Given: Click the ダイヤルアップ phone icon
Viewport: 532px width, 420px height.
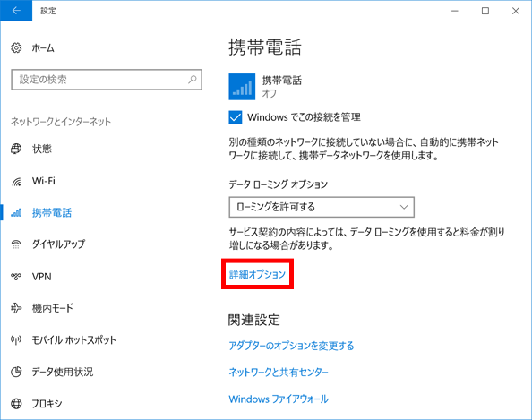Looking at the screenshot, I should tap(16, 244).
